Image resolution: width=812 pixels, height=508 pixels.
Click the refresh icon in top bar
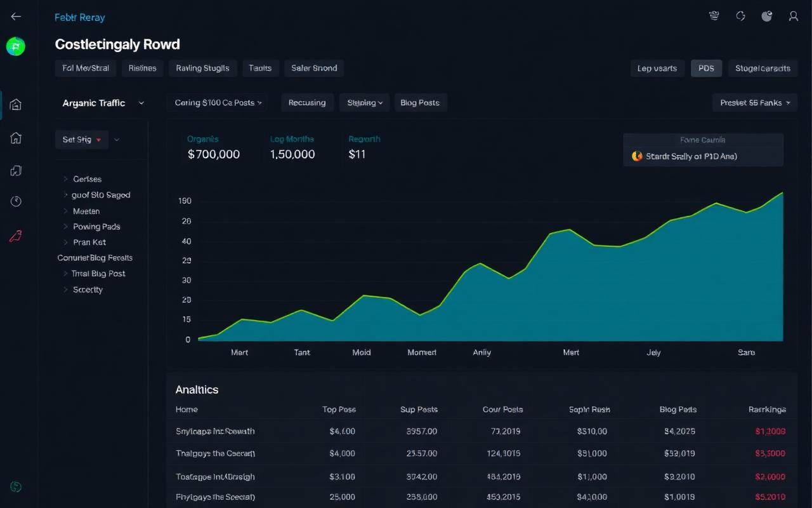point(740,16)
